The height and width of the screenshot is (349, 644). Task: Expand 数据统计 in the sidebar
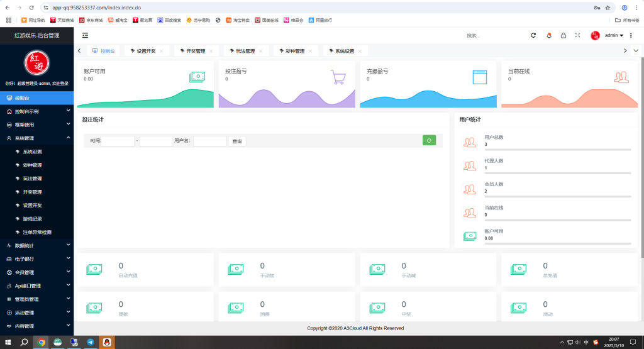click(x=36, y=245)
